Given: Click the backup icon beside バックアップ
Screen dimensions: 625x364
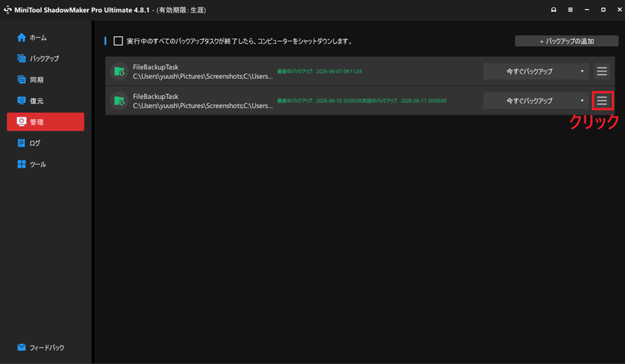Looking at the screenshot, I should (x=21, y=59).
